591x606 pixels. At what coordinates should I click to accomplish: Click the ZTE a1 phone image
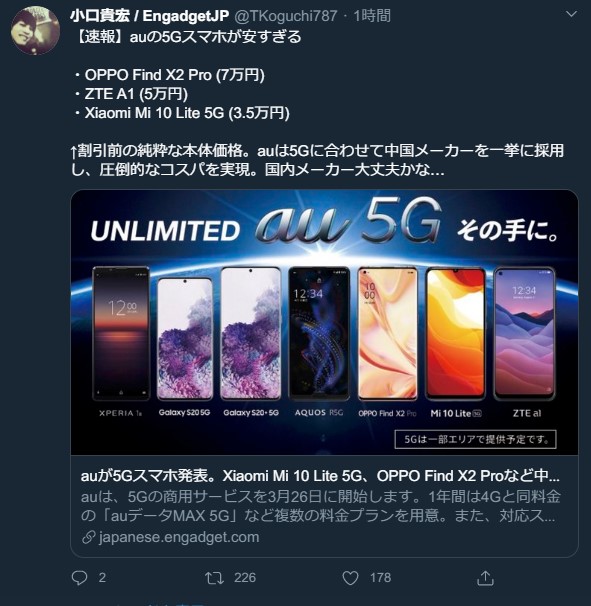pos(525,334)
